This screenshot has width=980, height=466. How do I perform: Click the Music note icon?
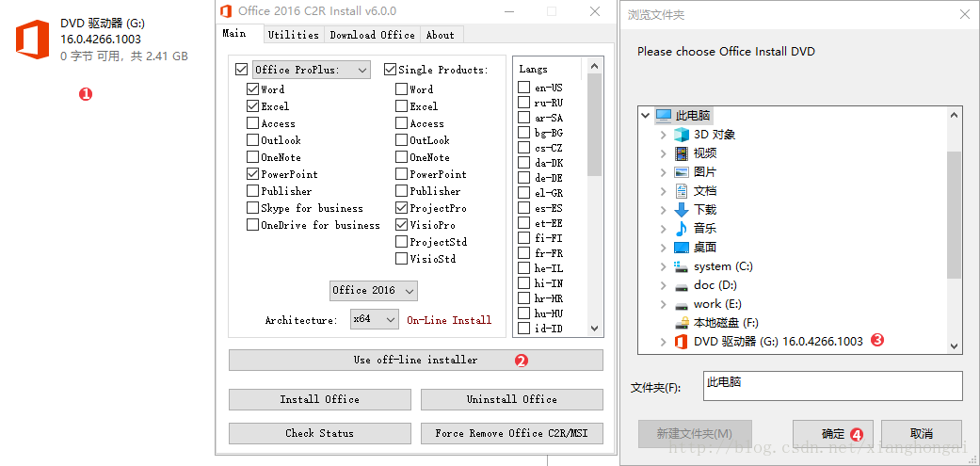pos(682,229)
